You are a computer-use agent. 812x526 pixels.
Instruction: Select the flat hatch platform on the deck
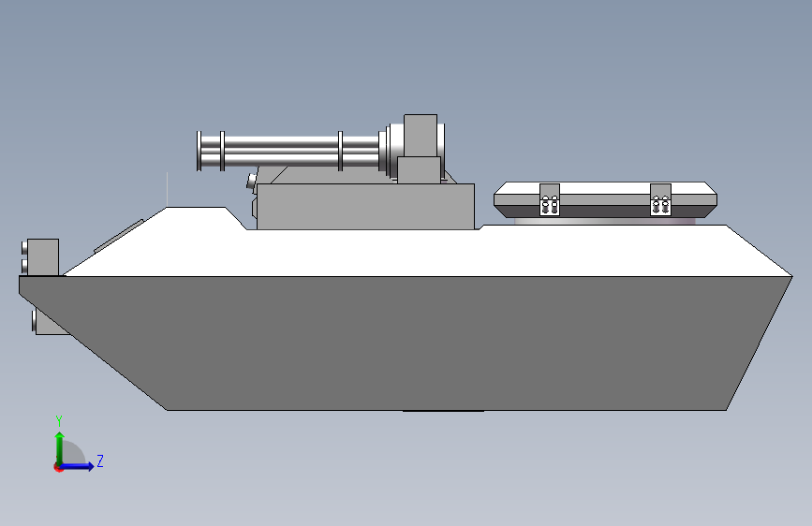coord(605,199)
